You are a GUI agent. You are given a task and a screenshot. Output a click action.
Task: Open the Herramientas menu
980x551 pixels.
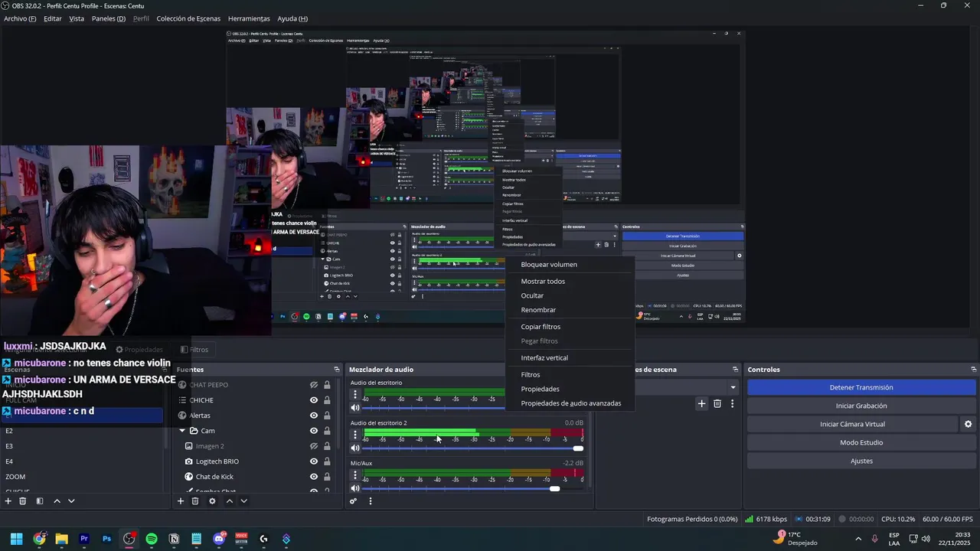(249, 18)
